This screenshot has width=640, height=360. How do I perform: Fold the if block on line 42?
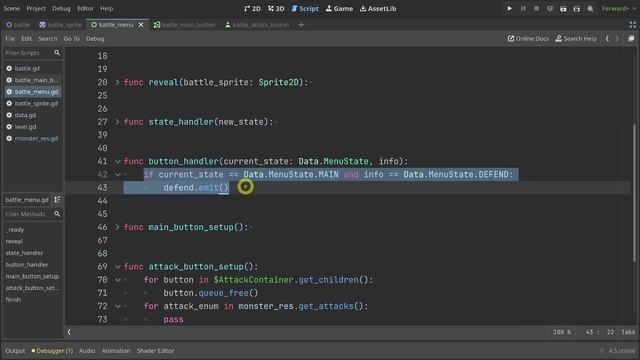pos(118,175)
